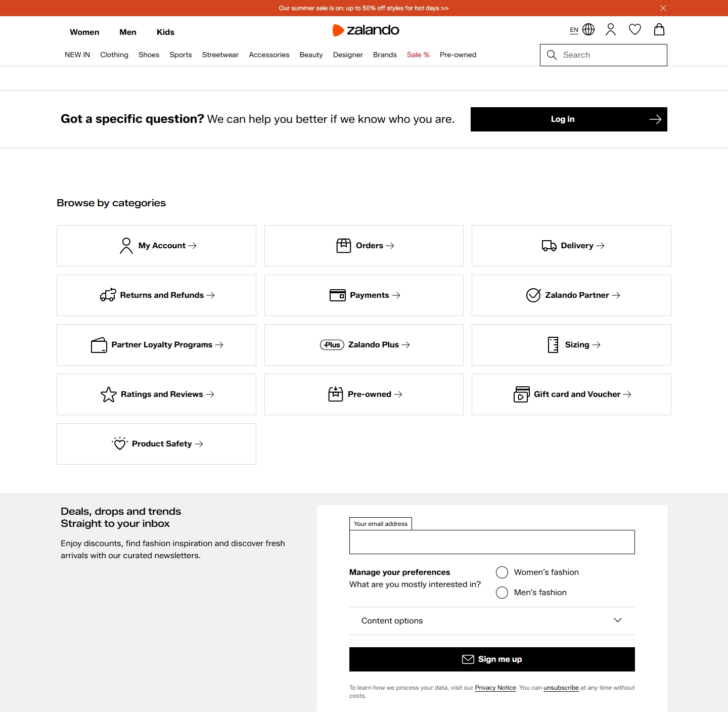728x718 pixels.
Task: Select Women's fashion radio option
Action: pos(502,572)
